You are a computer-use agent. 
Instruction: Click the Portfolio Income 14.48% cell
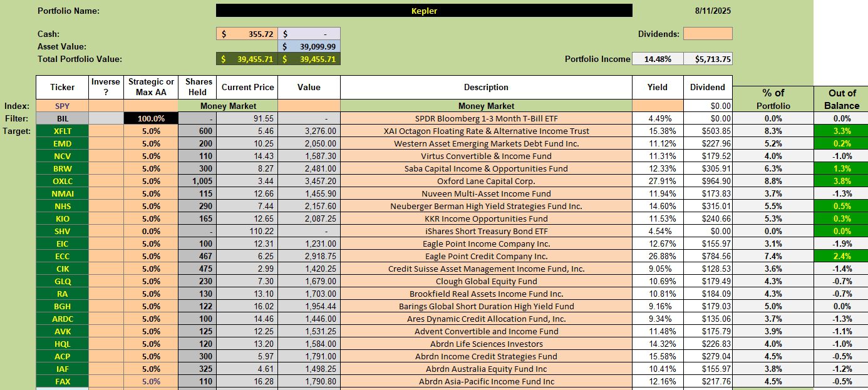point(658,59)
